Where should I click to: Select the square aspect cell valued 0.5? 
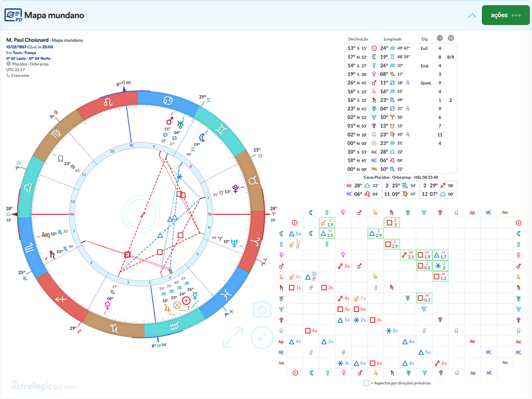click(x=424, y=265)
